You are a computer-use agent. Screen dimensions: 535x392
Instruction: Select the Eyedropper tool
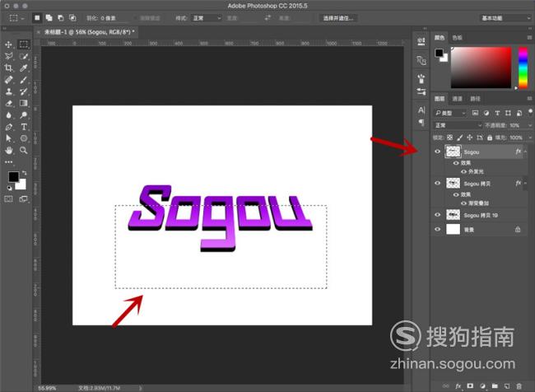pyautogui.click(x=24, y=68)
